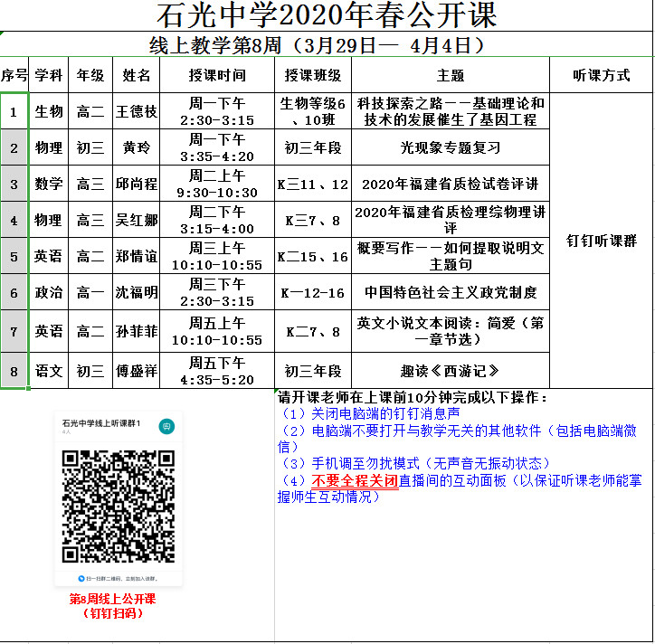Select the time cell 周五下午 4:35-5:20
The width and height of the screenshot is (655, 644).
[217, 371]
